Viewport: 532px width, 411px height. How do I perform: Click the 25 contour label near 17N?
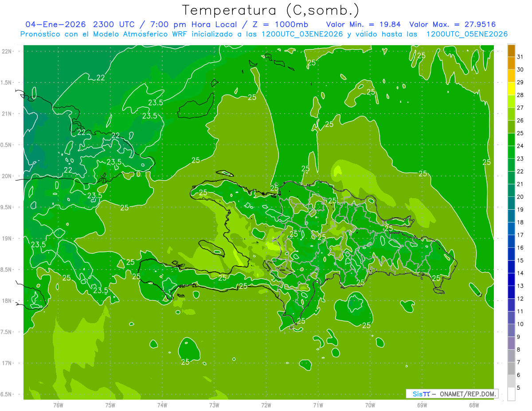(185, 362)
